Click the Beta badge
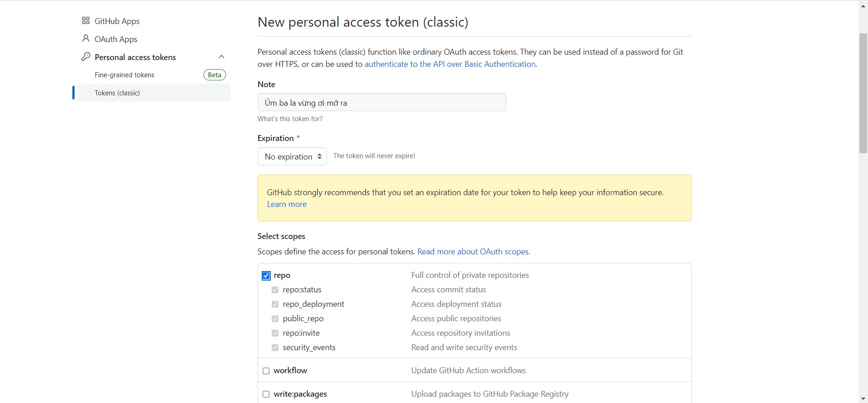868x403 pixels. click(x=214, y=75)
